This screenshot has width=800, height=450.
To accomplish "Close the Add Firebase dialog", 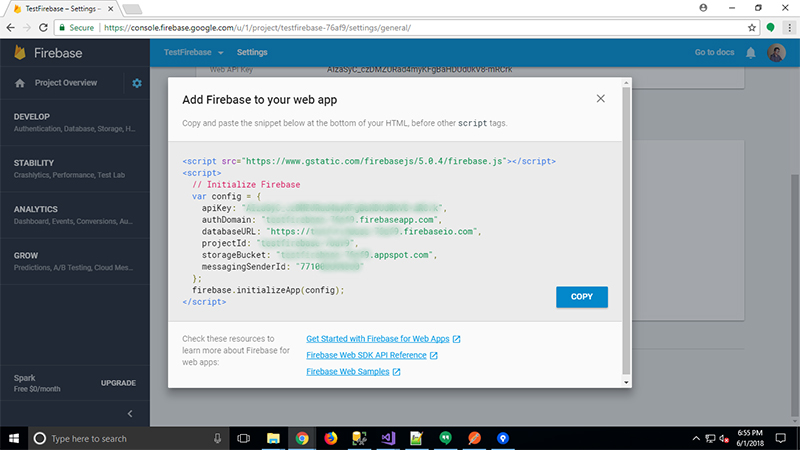I will coord(600,98).
